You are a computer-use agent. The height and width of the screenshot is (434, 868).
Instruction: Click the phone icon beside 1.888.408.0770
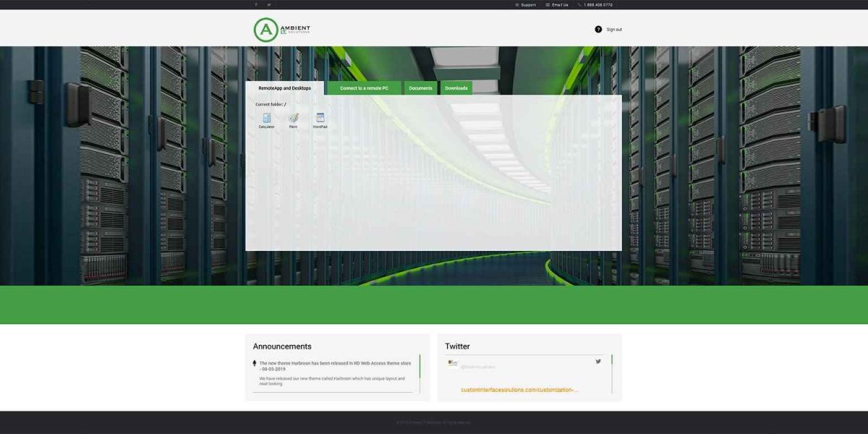click(x=580, y=4)
